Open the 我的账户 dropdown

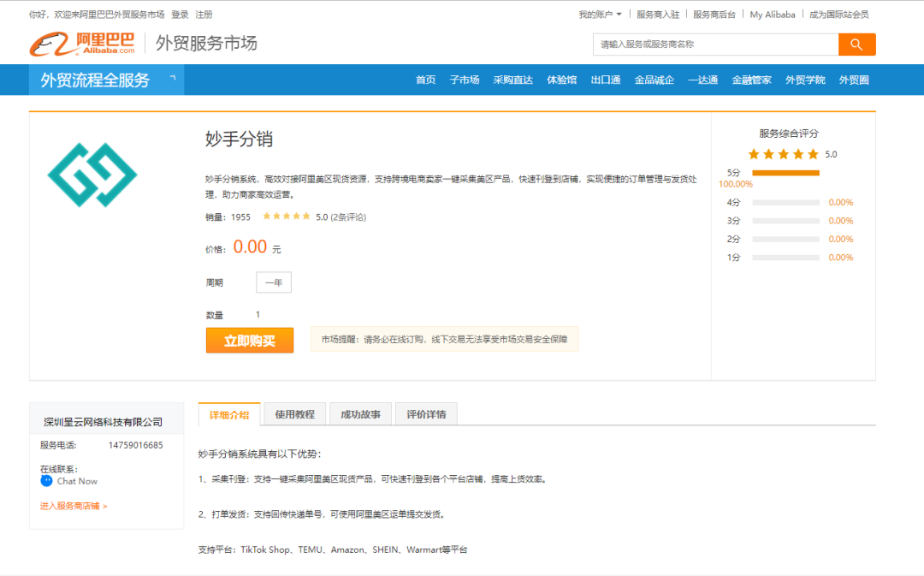(x=599, y=14)
